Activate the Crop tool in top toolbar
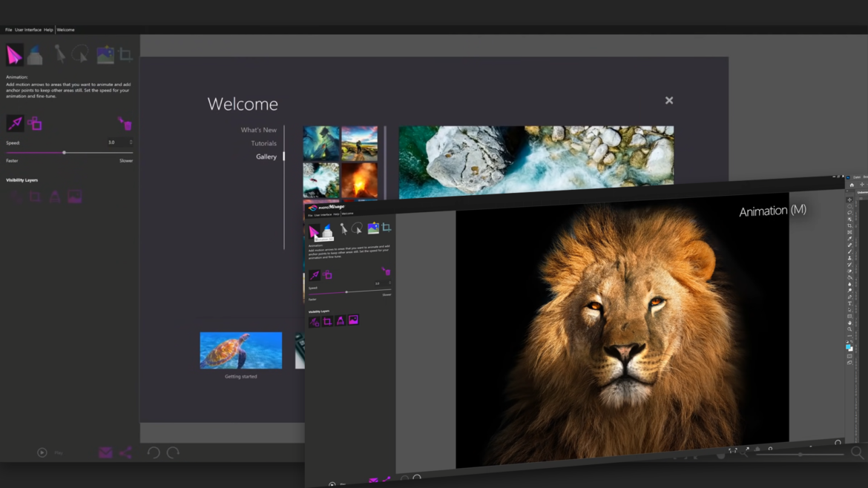 (x=125, y=55)
